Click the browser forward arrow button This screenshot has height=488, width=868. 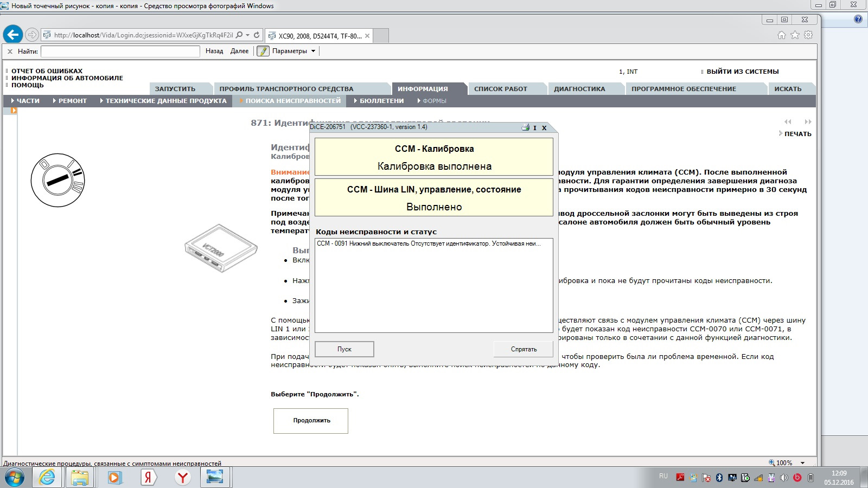coord(32,35)
